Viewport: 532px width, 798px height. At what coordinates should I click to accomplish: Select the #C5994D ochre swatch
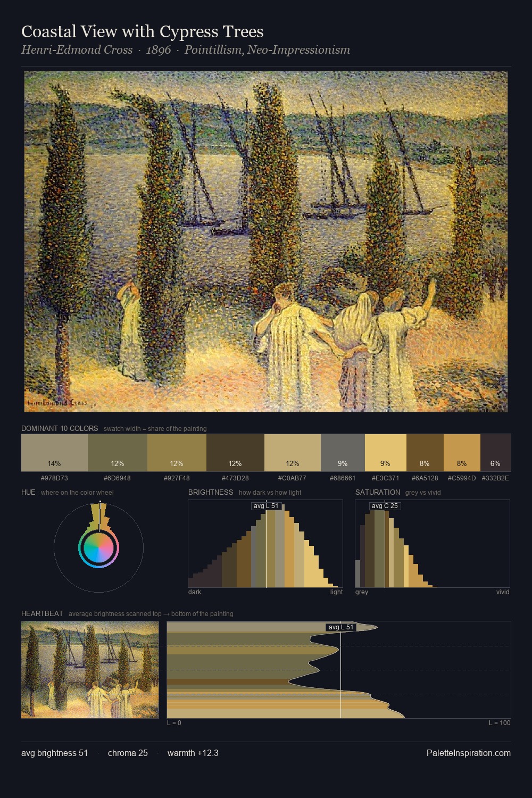462,453
